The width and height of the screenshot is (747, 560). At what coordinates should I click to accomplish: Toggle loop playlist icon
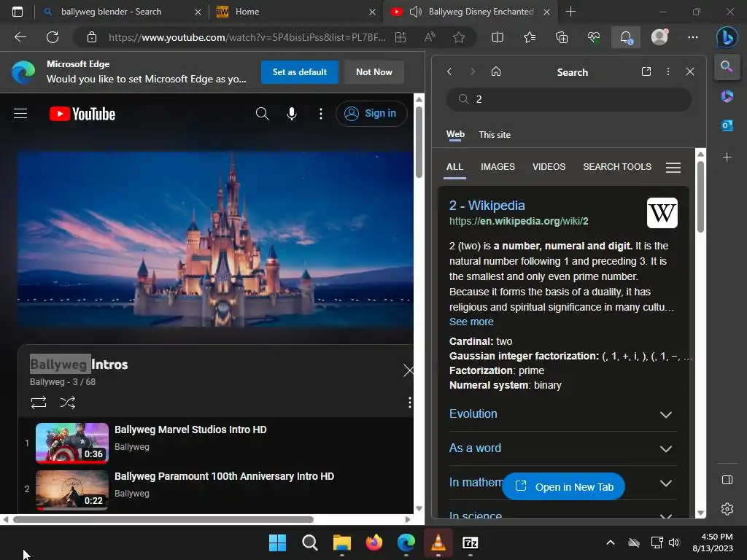click(39, 402)
